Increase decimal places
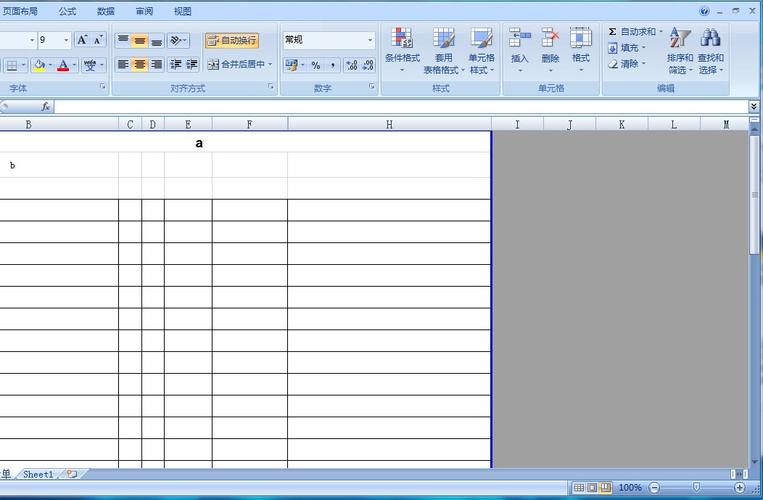The height and width of the screenshot is (500, 763). pos(351,65)
